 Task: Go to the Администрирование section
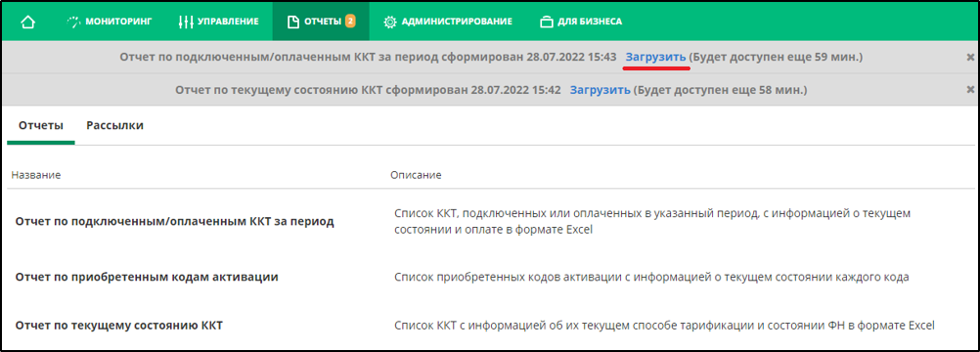pyautogui.click(x=448, y=22)
